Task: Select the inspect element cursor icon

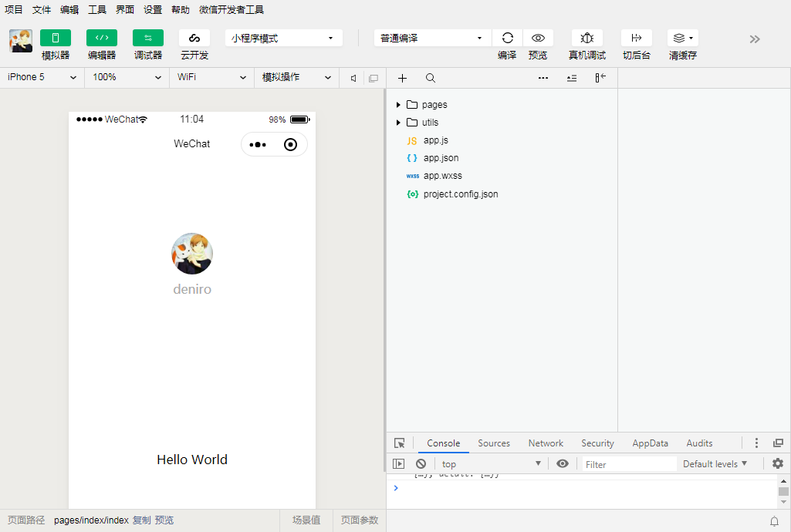Action: tap(400, 443)
